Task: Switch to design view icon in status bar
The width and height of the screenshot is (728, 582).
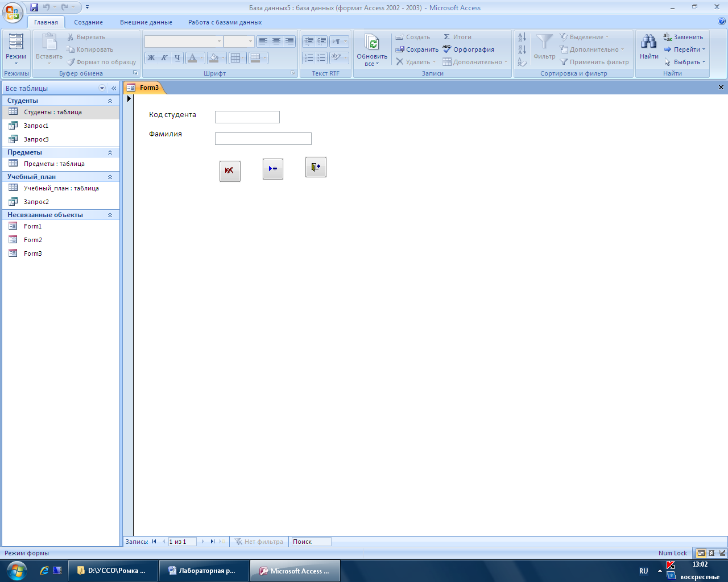Action: (x=722, y=553)
